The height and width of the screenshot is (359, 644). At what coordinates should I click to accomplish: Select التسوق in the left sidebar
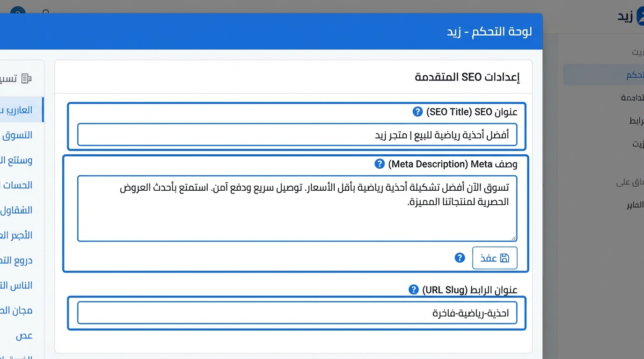click(20, 135)
